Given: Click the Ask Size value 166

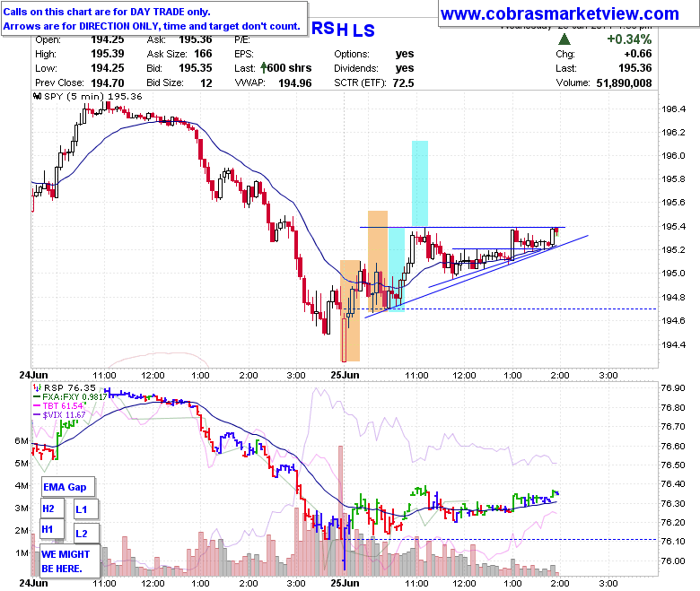Looking at the screenshot, I should click(203, 54).
